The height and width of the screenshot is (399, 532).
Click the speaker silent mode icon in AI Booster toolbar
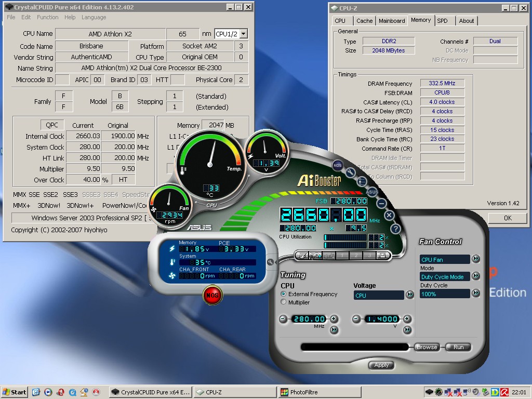click(x=328, y=256)
